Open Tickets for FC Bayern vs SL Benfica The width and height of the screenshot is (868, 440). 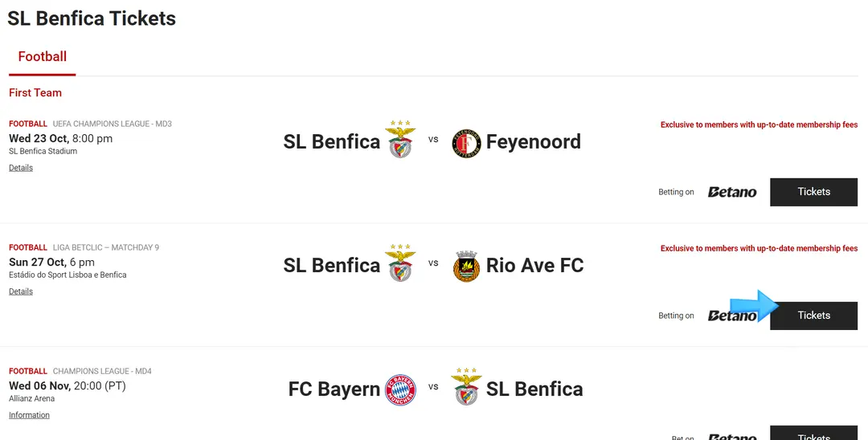pos(813,433)
